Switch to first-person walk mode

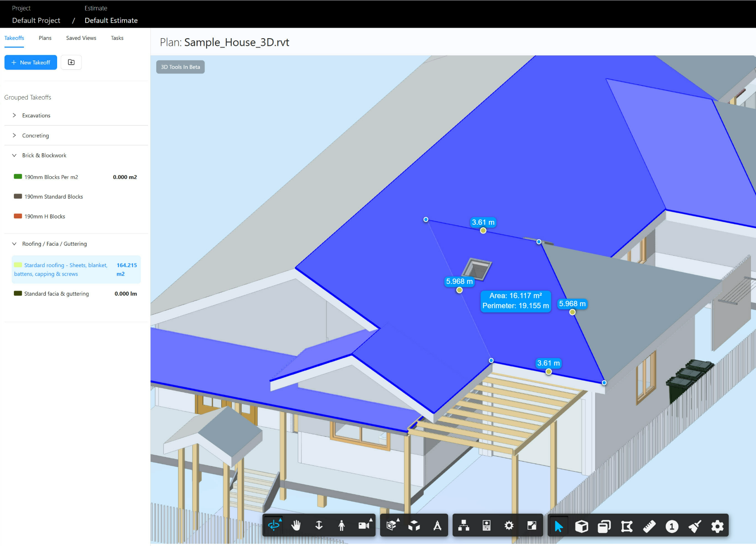pyautogui.click(x=342, y=525)
